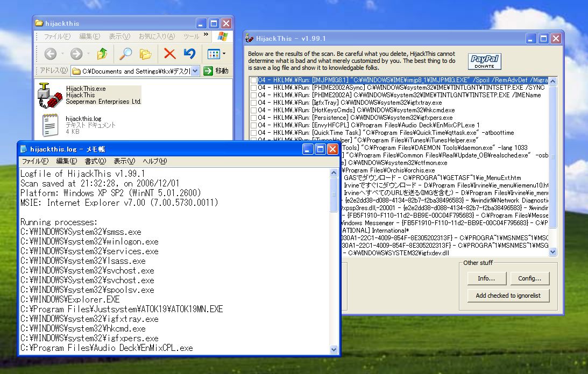Check the PHIME2002ASync entry checkbox

click(253, 88)
